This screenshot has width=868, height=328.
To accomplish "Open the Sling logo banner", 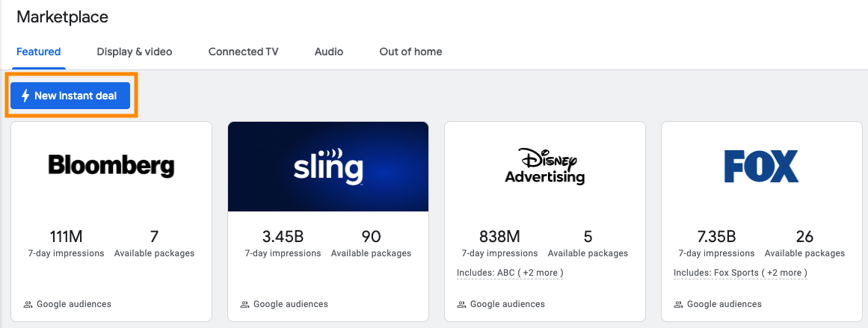I will click(x=328, y=166).
